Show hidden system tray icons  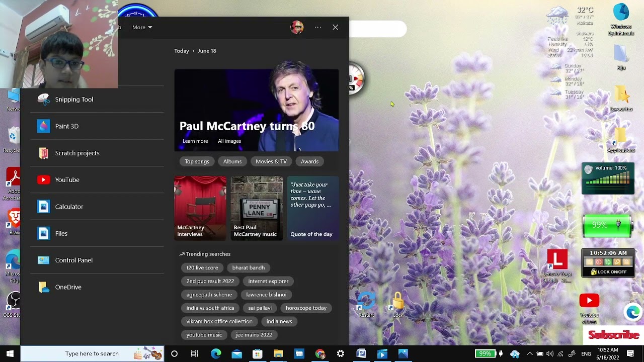point(529,354)
